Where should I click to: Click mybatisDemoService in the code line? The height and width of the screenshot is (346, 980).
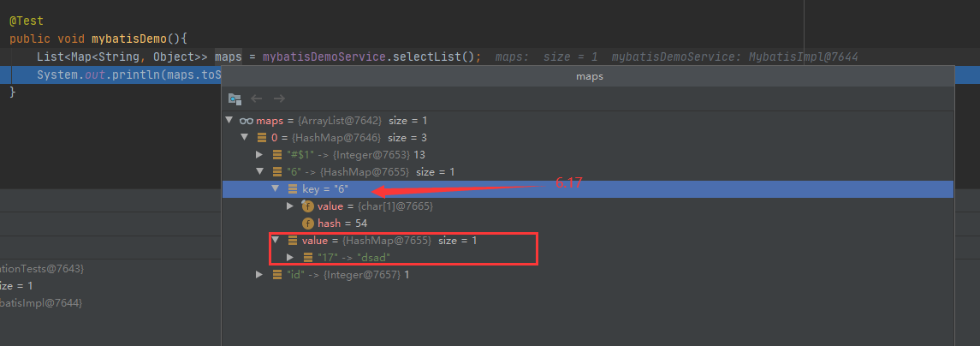pyautogui.click(x=324, y=57)
